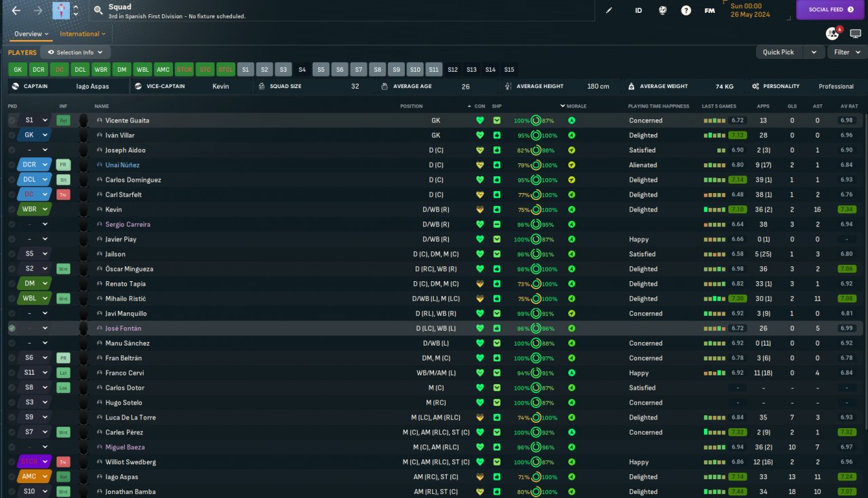Click the heart condition icon for Iván Villar
This screenshot has width=868, height=498.
click(x=480, y=136)
